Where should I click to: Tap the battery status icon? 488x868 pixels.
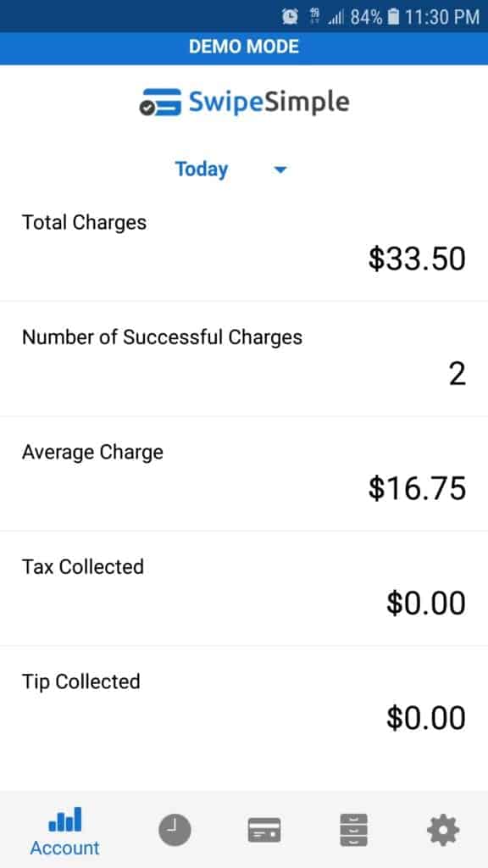click(393, 17)
